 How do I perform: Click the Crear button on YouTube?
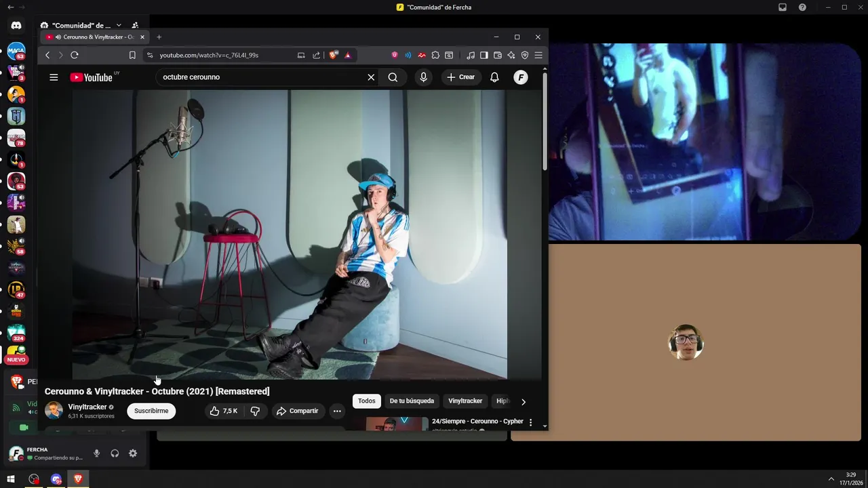[x=460, y=77]
